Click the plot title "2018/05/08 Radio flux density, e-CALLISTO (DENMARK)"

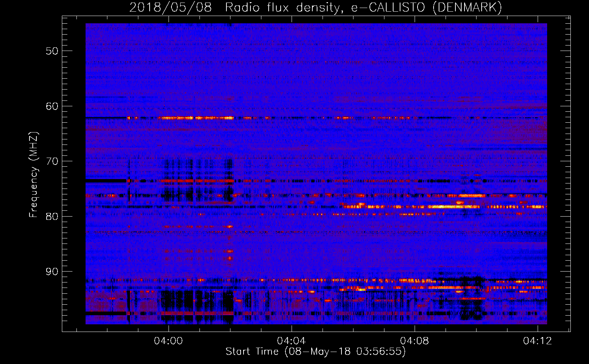316,7
